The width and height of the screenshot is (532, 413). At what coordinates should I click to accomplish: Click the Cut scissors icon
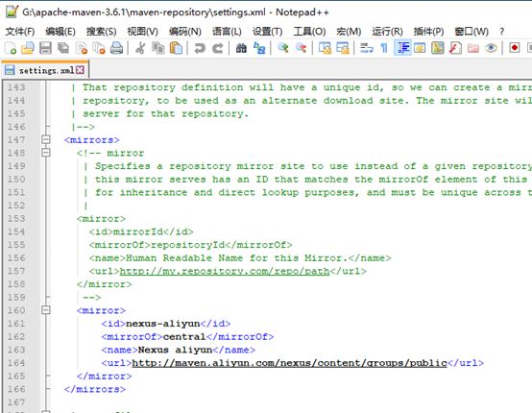[x=140, y=48]
